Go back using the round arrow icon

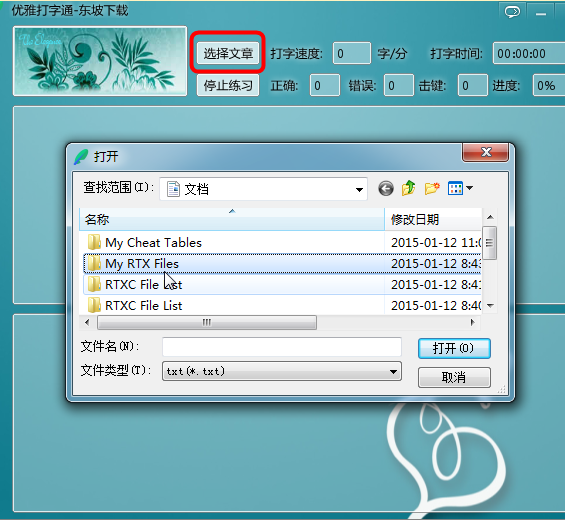386,188
